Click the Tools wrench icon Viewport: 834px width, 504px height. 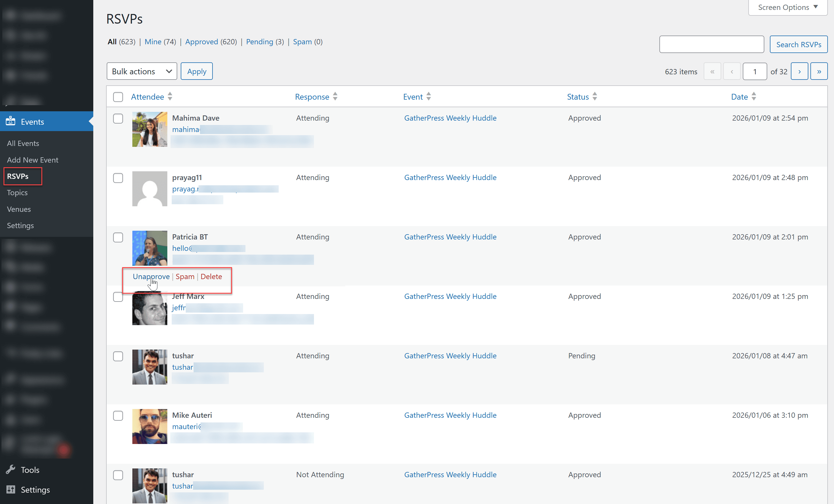pyautogui.click(x=10, y=470)
